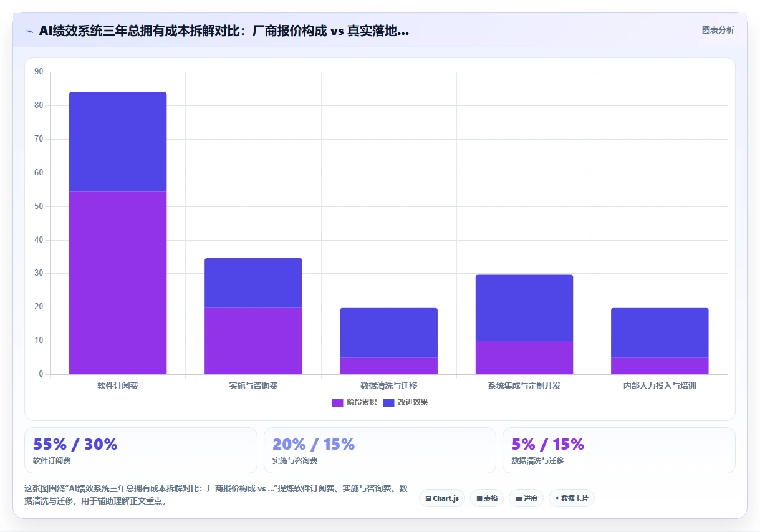This screenshot has height=532, width=760.
Task: Click the 实施与咨询费 x-axis label
Action: (x=253, y=385)
